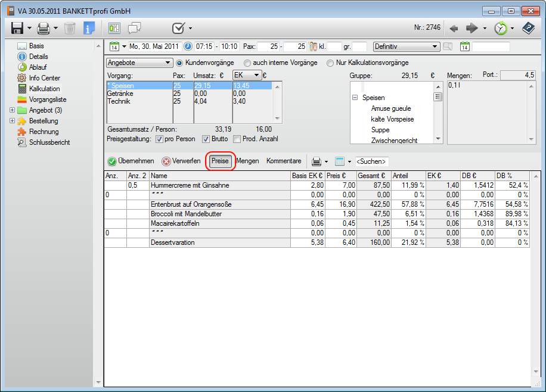The image size is (546, 392).
Task: Expand the Angebot (3) tree node
Action: pyautogui.click(x=13, y=110)
